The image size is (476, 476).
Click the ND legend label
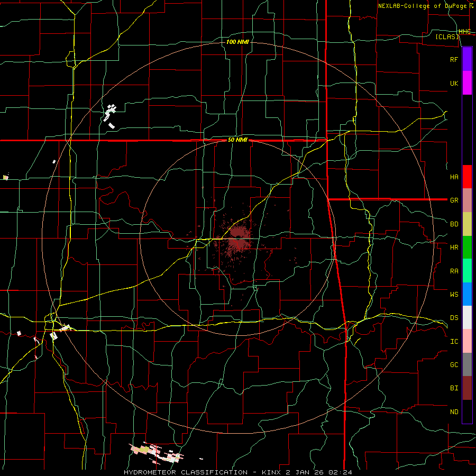(454, 412)
